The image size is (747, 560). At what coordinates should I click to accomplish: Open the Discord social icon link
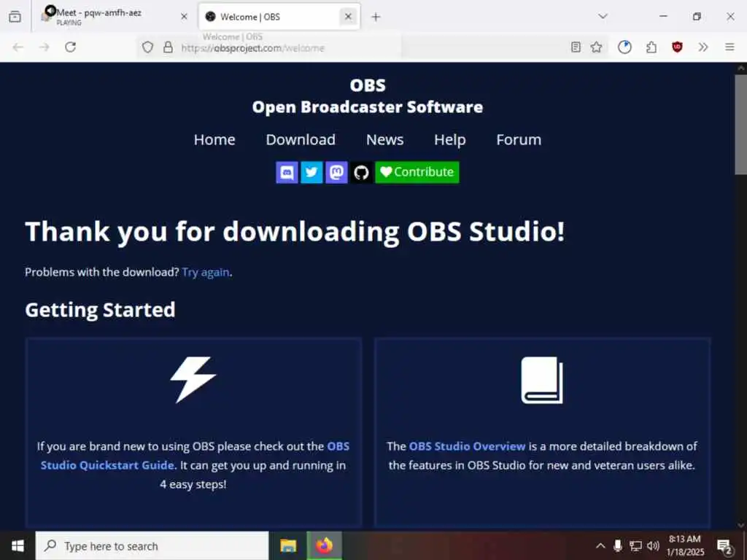[x=287, y=172]
